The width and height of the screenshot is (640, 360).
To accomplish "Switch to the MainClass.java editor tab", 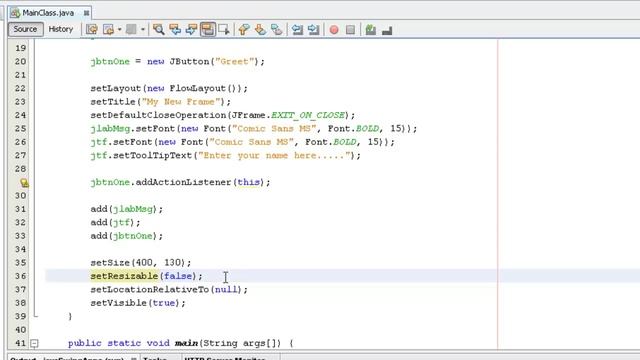I will [x=48, y=13].
